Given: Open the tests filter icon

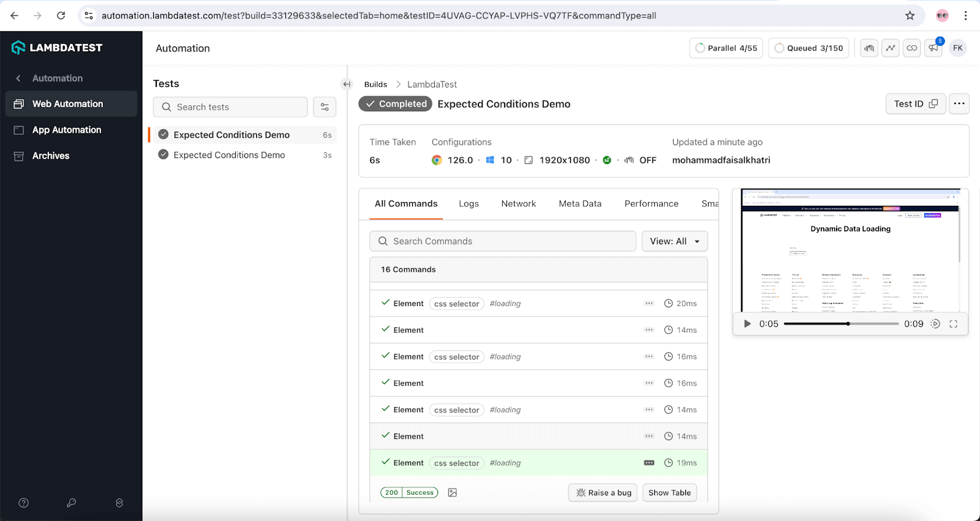Looking at the screenshot, I should click(325, 107).
